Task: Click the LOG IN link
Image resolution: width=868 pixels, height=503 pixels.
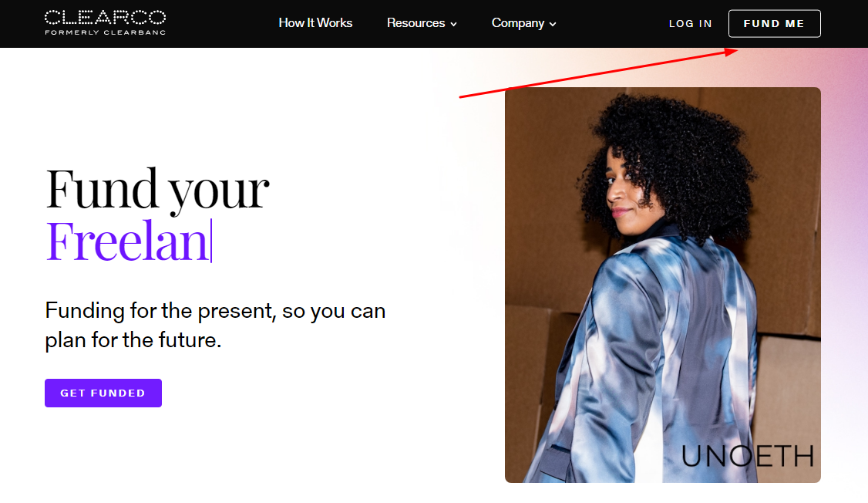Action: tap(690, 24)
